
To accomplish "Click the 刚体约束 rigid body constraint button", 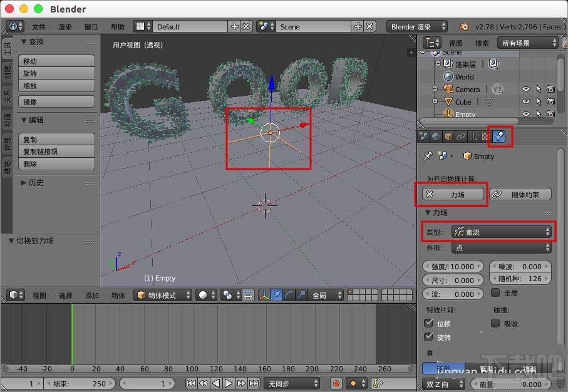I will [x=522, y=194].
